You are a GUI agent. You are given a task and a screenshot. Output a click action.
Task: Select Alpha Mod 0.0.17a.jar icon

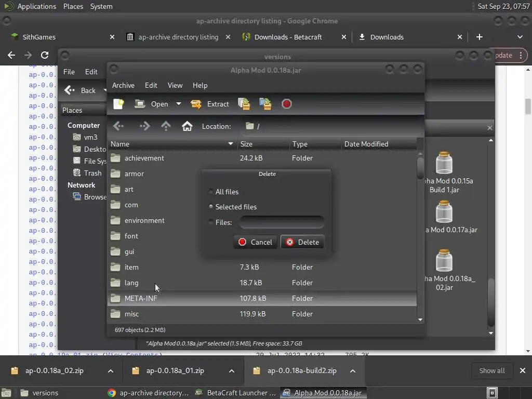[x=444, y=212]
